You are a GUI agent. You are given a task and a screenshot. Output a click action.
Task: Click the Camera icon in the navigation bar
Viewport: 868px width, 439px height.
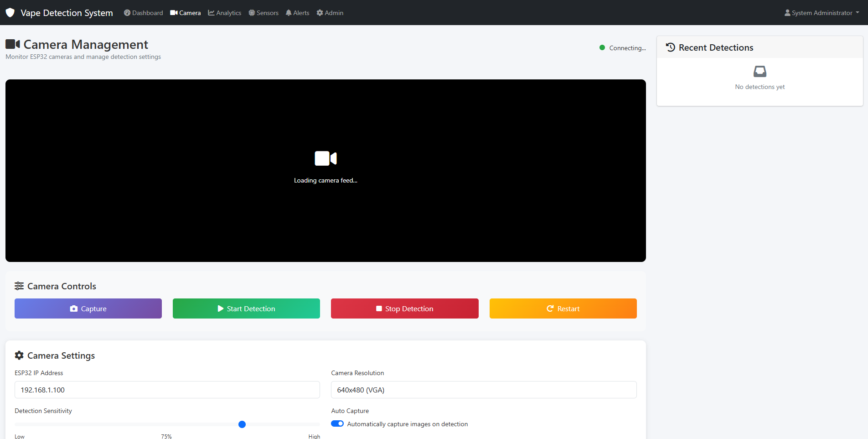(x=173, y=12)
